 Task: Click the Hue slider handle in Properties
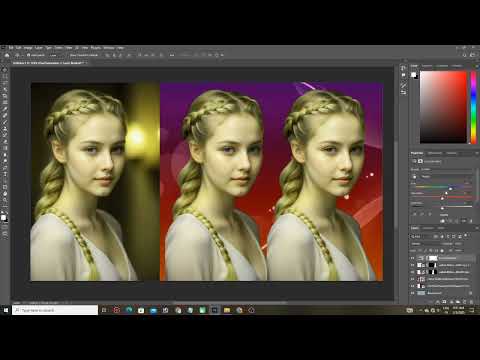pos(450,189)
